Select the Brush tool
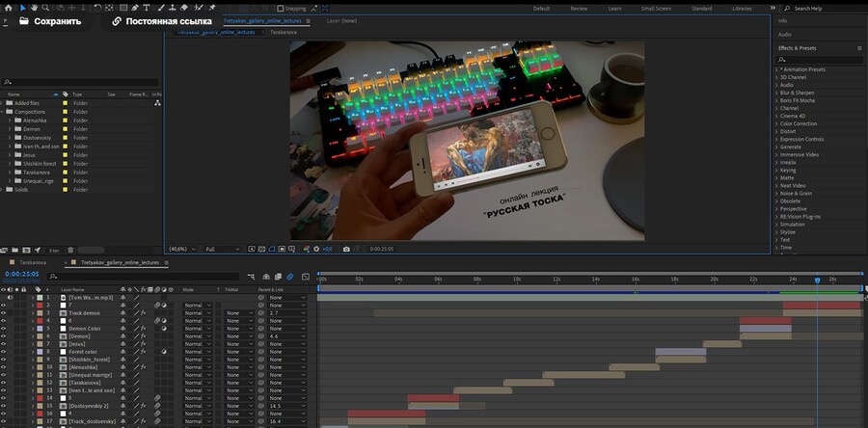 [161, 8]
